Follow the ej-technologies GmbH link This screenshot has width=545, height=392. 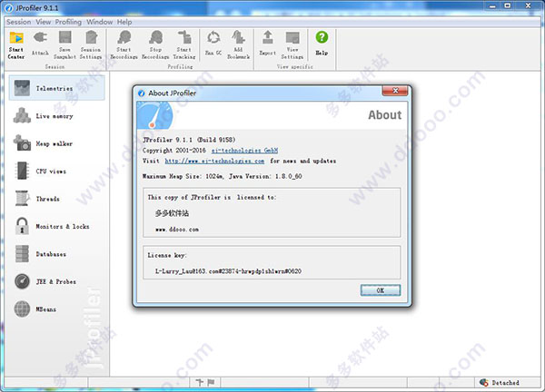click(244, 151)
